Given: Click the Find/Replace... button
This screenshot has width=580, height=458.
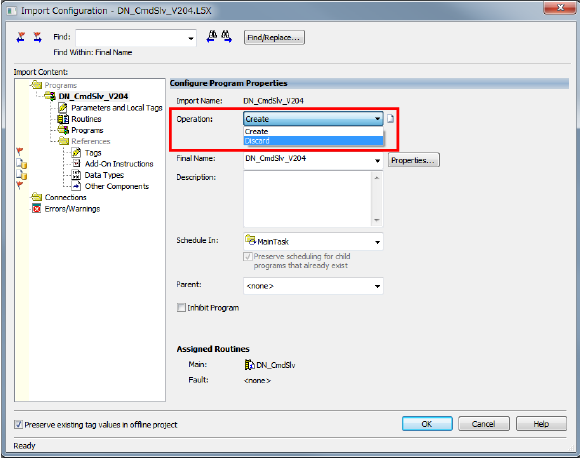Looking at the screenshot, I should coord(274,37).
